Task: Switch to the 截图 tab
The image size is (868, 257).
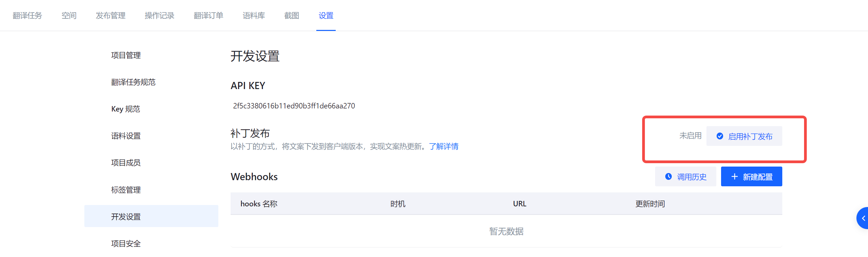Action: [291, 16]
